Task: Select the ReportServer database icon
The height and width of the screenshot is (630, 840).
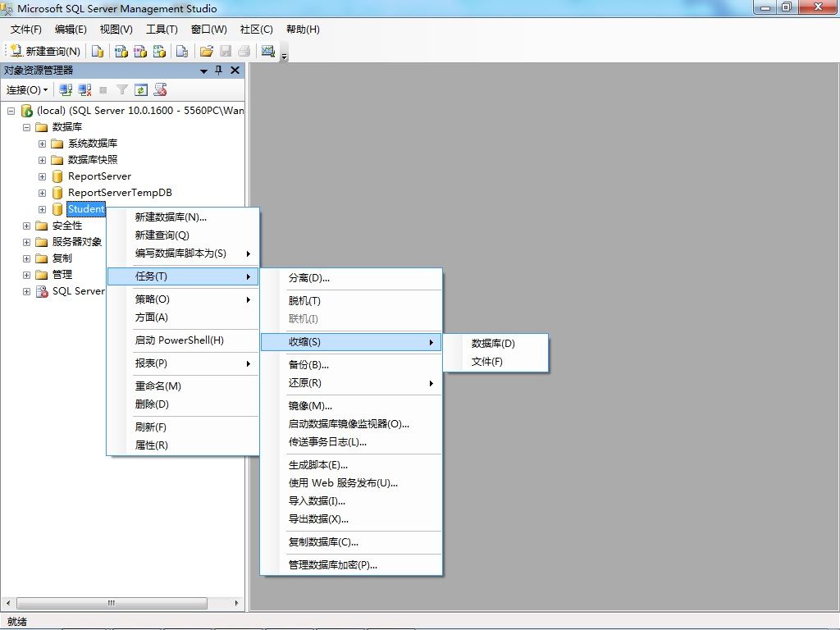Action: (57, 176)
